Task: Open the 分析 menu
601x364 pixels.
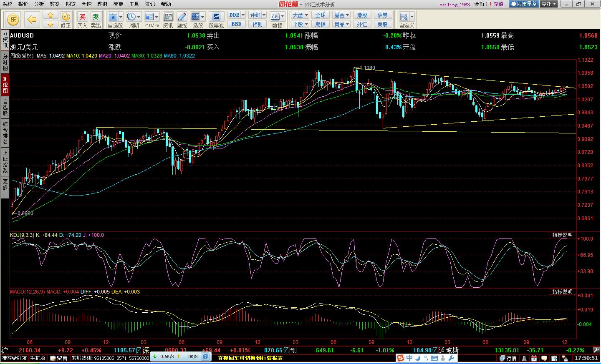Action: pos(39,4)
